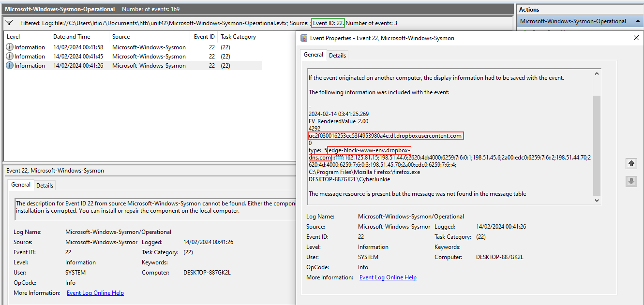This screenshot has width=644, height=305.
Task: Select the 14/02/2024 00:41:58 event row
Action: click(133, 47)
